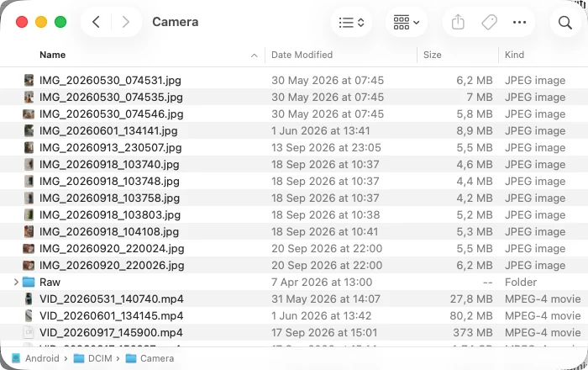Select file name IMG_20260918_104108.jpg
This screenshot has height=370, width=588.
(x=109, y=232)
